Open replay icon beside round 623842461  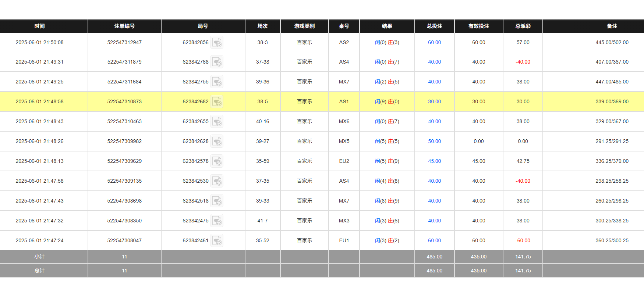[217, 241]
